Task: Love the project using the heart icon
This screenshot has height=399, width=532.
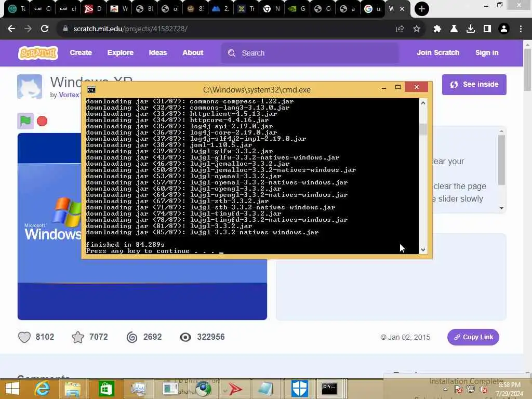Action: pos(24,337)
